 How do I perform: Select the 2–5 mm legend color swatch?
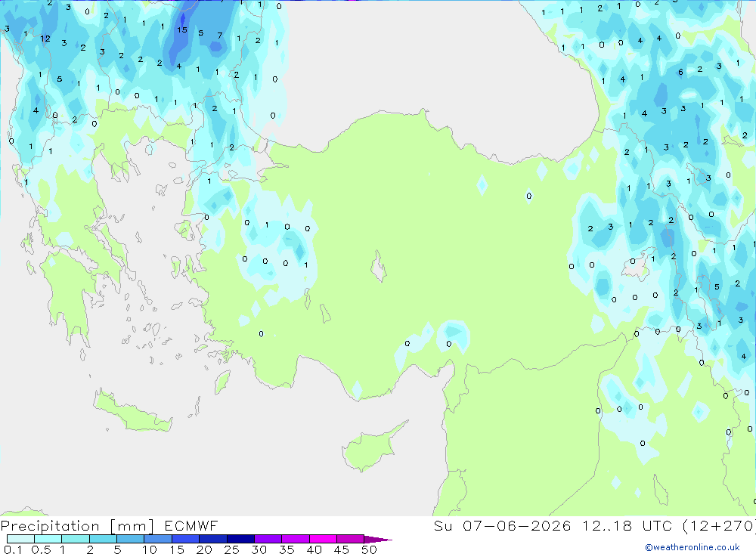point(103,539)
